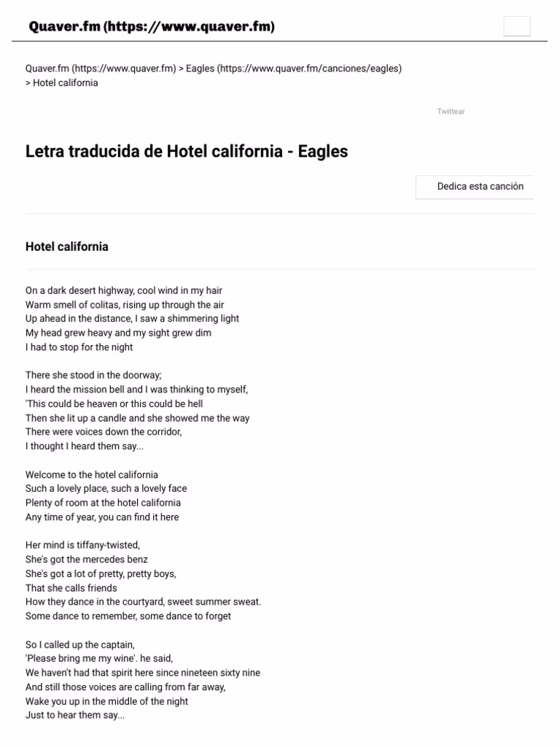Click "Some dance to remember, some dance to forget"
560x747 pixels.
128,616
